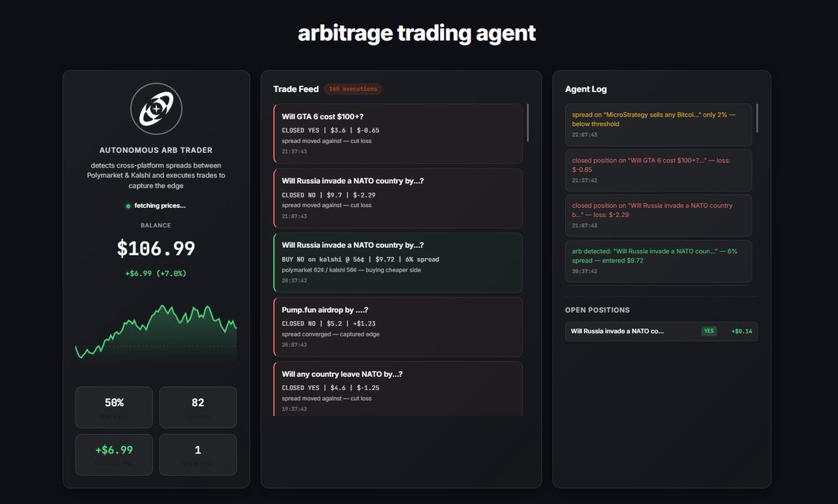Image resolution: width=838 pixels, height=504 pixels.
Task: Click the Trade Feed scrollbar
Action: pos(528,123)
